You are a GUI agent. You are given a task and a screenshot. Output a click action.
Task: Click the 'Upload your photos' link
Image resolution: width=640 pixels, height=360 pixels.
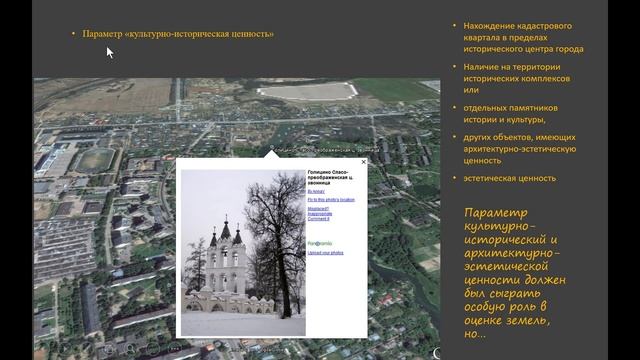click(325, 253)
